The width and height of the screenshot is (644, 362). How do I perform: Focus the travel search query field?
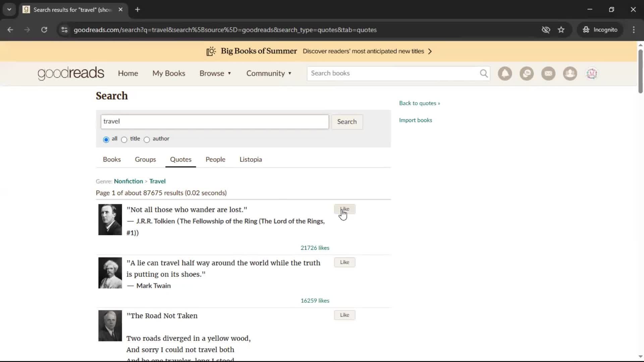(x=215, y=122)
